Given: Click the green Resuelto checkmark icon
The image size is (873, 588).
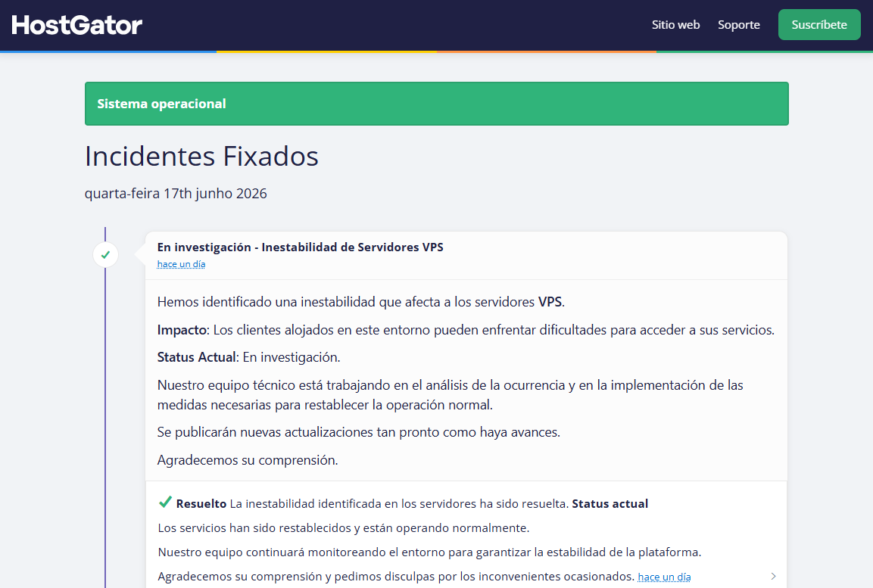Looking at the screenshot, I should tap(165, 502).
